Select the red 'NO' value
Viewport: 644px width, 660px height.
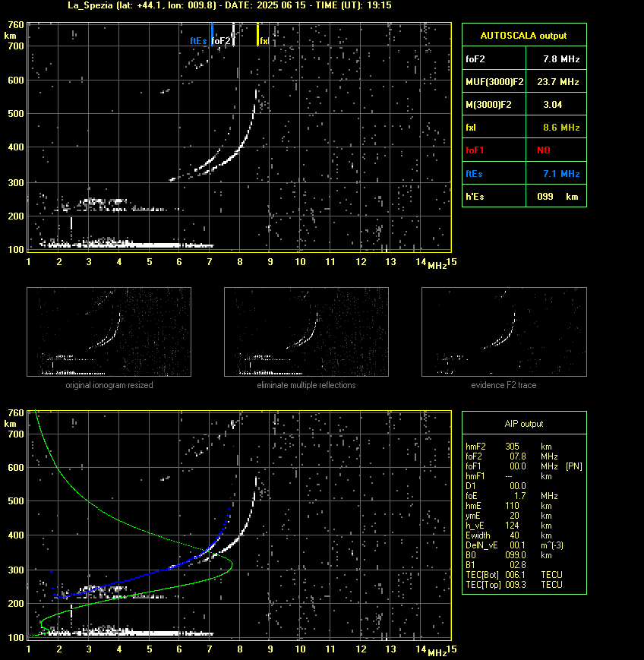[544, 150]
